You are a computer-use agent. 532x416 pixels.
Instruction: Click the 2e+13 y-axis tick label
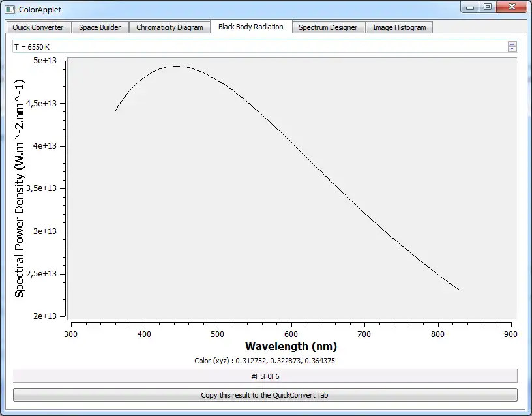45,316
